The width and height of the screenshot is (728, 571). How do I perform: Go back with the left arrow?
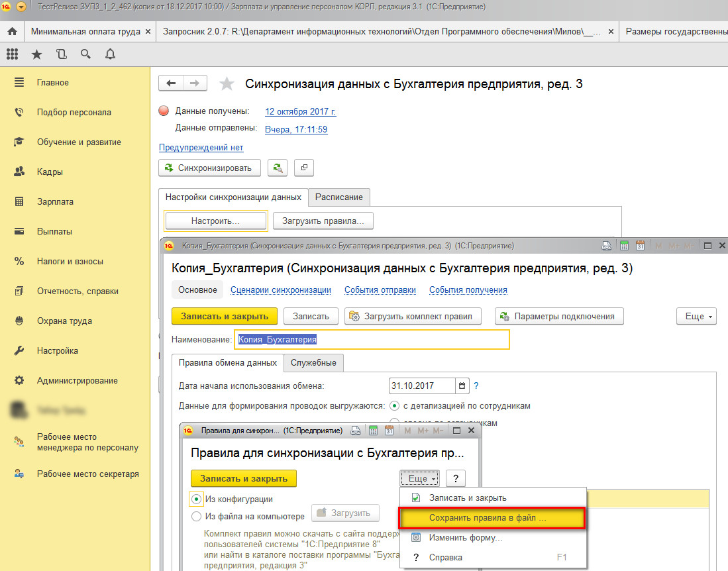click(x=171, y=83)
